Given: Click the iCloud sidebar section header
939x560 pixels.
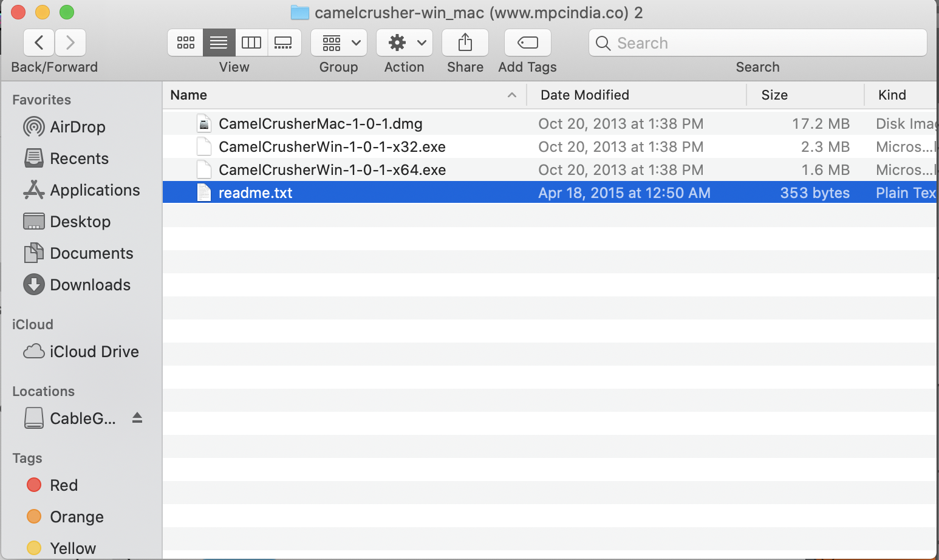Looking at the screenshot, I should pyautogui.click(x=33, y=324).
